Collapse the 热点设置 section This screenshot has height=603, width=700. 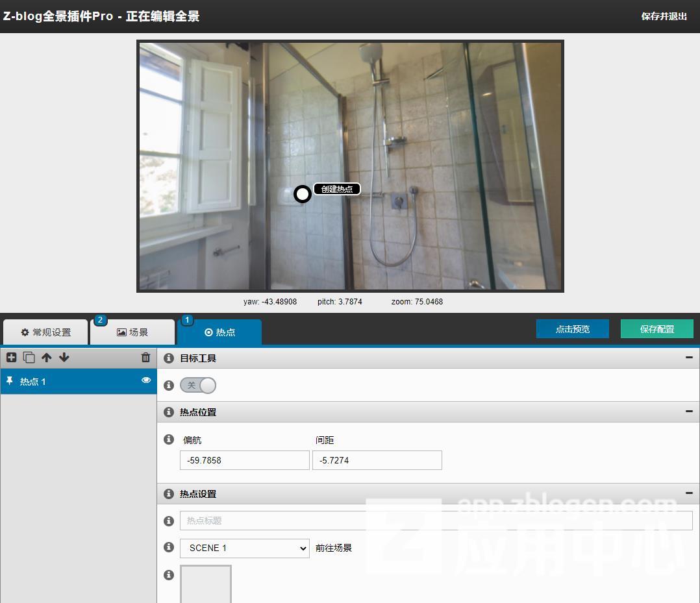click(689, 493)
